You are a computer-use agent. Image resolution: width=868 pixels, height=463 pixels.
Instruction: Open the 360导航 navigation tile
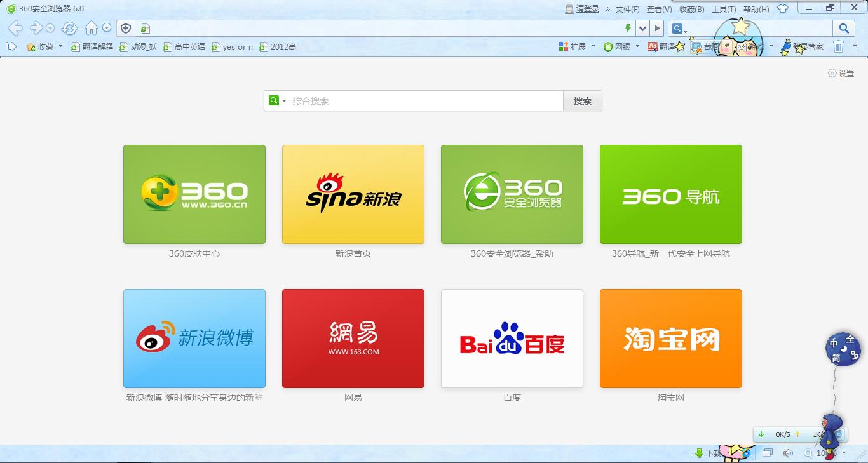(671, 194)
